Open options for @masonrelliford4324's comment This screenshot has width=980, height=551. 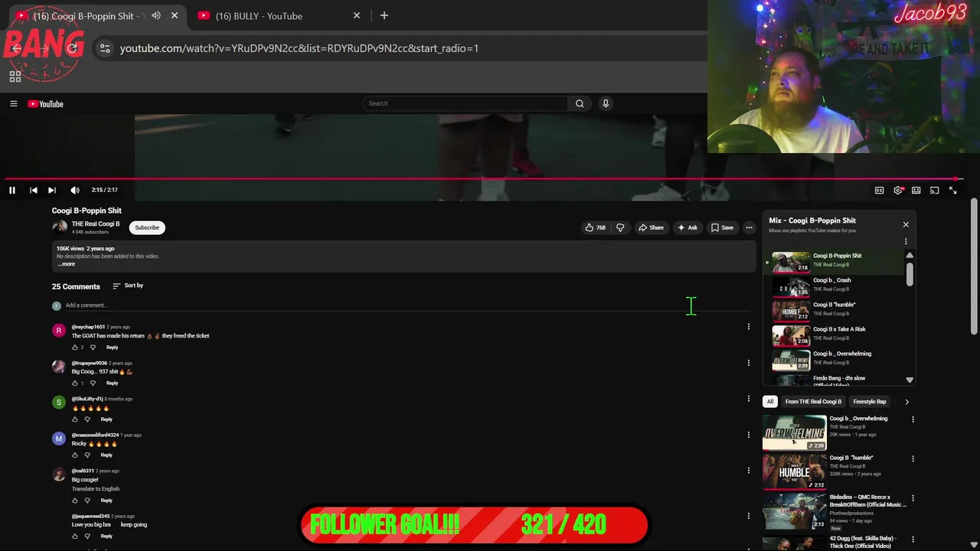tap(749, 435)
